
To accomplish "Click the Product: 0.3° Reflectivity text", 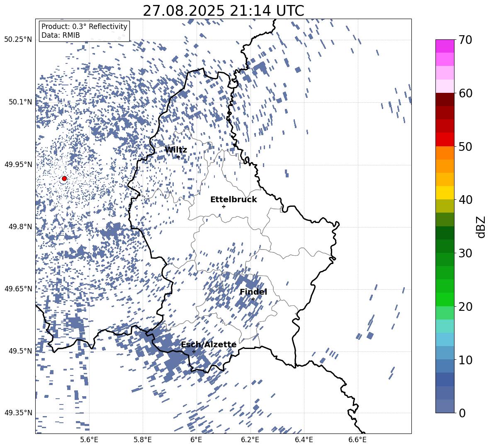I will [84, 27].
